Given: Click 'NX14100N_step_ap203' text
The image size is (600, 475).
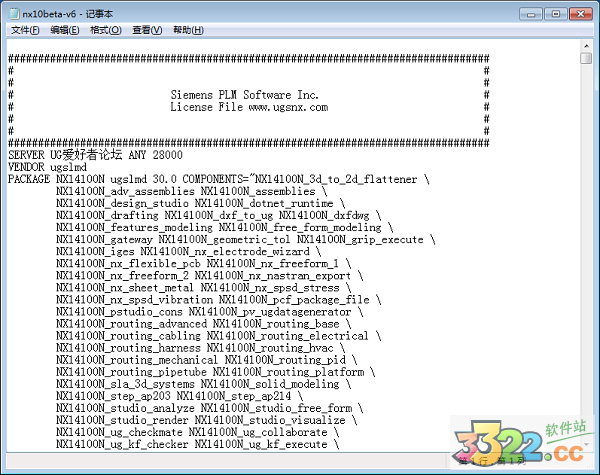Looking at the screenshot, I should click(113, 396).
